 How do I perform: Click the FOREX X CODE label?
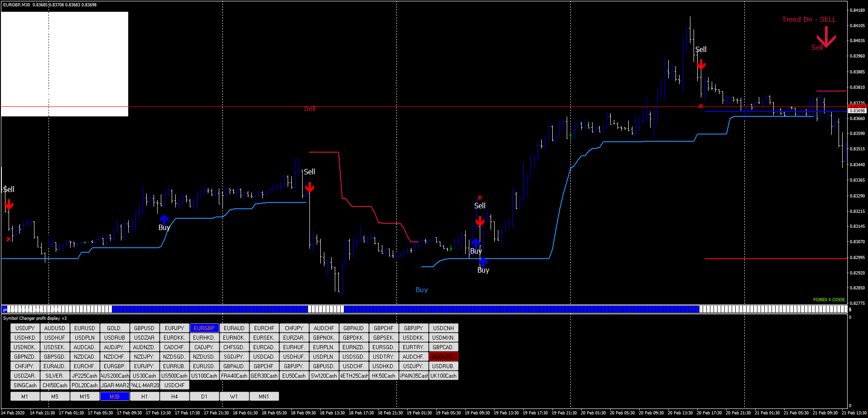[829, 299]
